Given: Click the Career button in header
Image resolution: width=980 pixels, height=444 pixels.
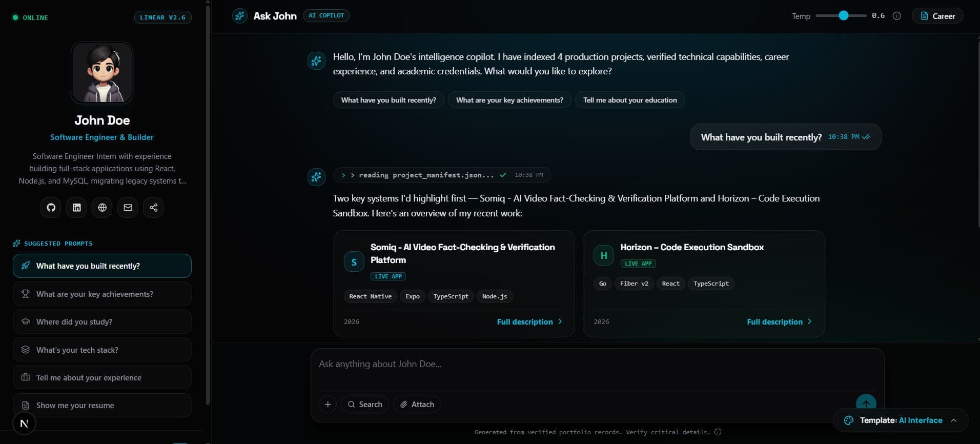Looking at the screenshot, I should pyautogui.click(x=937, y=16).
